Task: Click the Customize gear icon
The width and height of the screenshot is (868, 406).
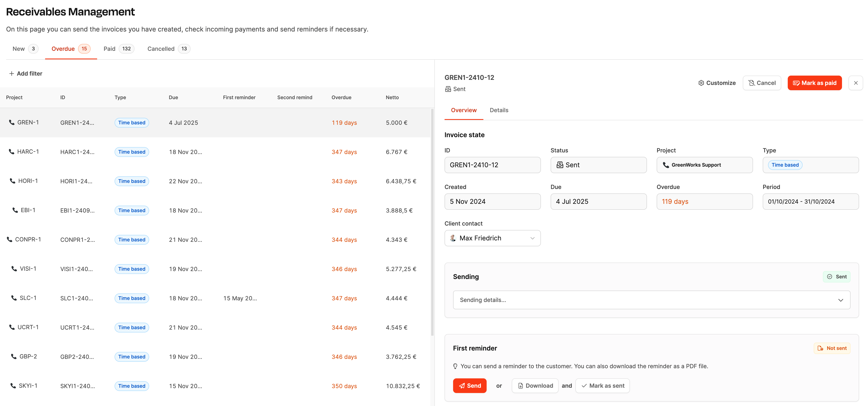Action: point(701,83)
